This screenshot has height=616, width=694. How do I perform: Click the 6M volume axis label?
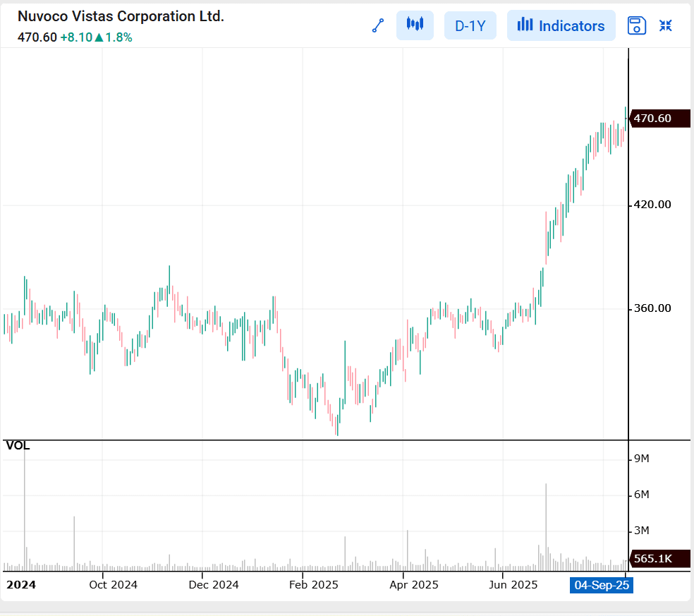tap(641, 495)
